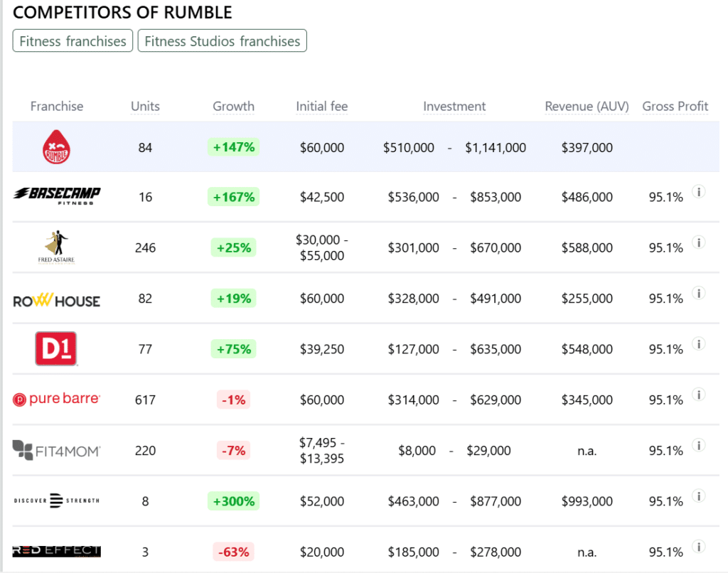Open the Discover Strength logo
This screenshot has width=728, height=573.
pos(57,500)
